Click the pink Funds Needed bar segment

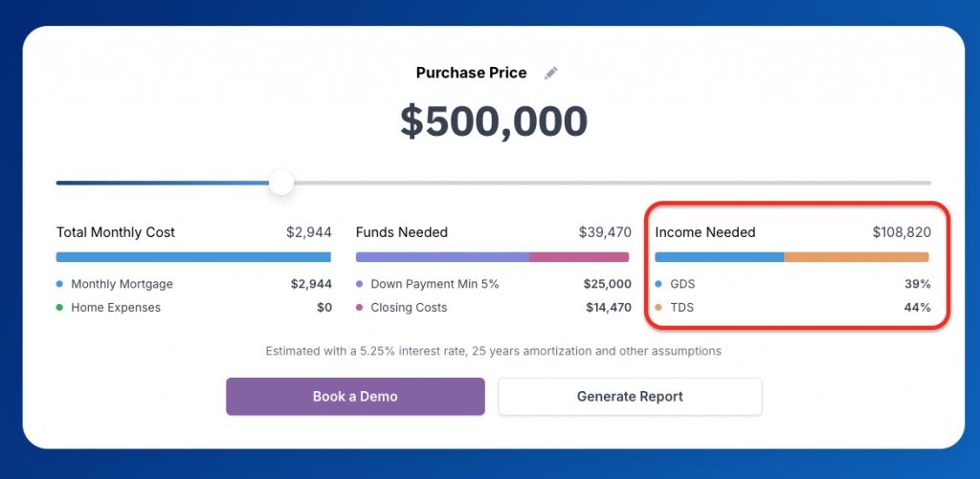(x=579, y=256)
